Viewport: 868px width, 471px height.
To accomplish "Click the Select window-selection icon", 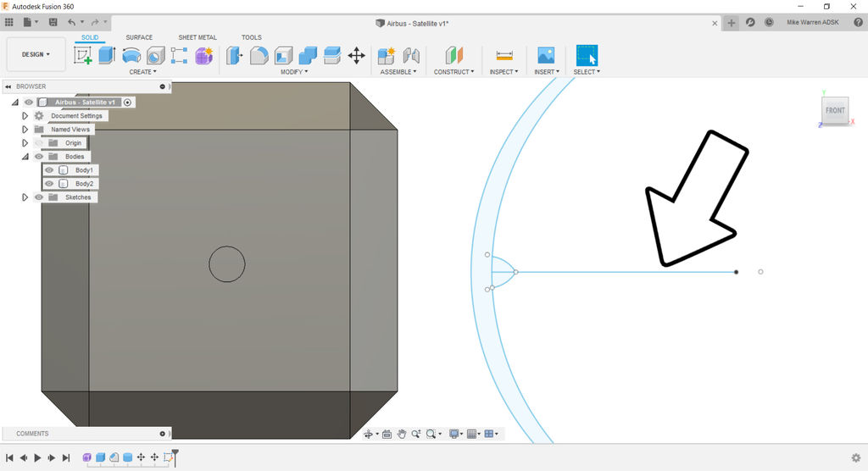I will (587, 55).
